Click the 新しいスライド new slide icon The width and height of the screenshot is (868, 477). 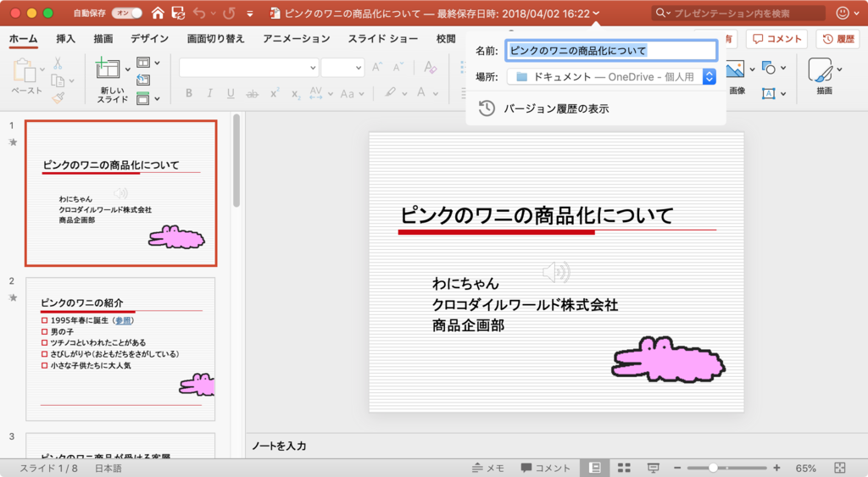108,69
